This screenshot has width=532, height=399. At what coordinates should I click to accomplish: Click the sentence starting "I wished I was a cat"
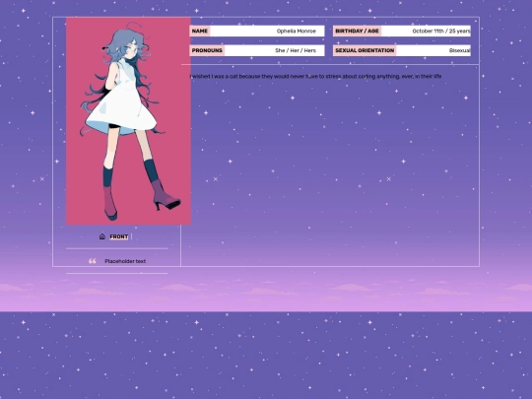315,76
